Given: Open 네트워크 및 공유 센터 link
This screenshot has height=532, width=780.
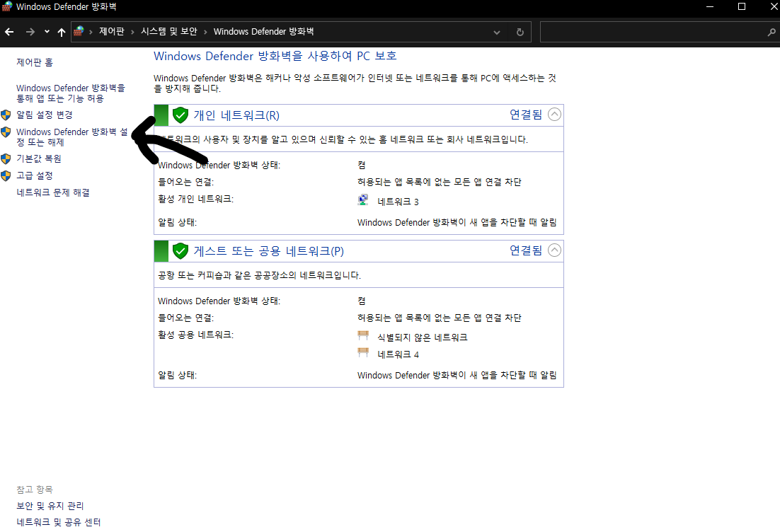Looking at the screenshot, I should click(x=58, y=522).
